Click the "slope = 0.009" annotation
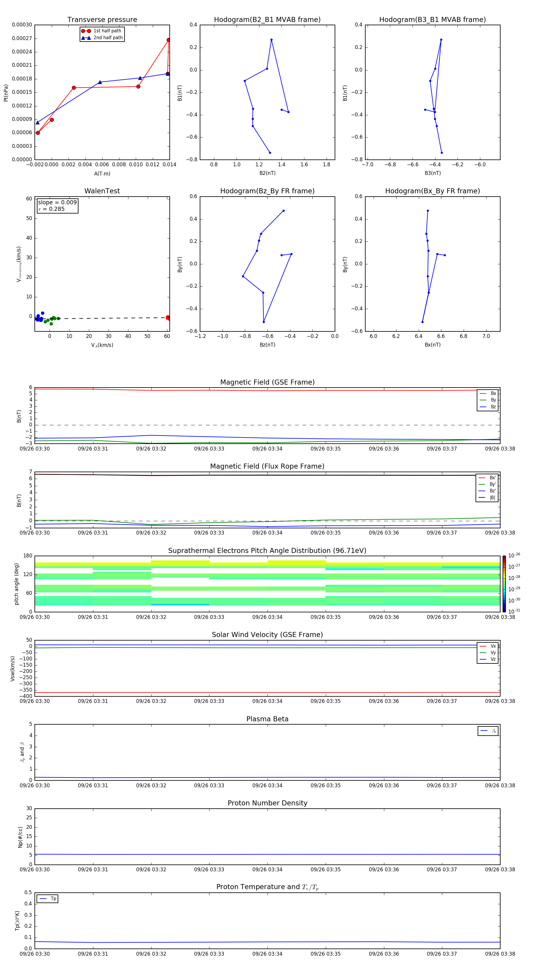Viewport: 535px width, 980px height. click(57, 203)
